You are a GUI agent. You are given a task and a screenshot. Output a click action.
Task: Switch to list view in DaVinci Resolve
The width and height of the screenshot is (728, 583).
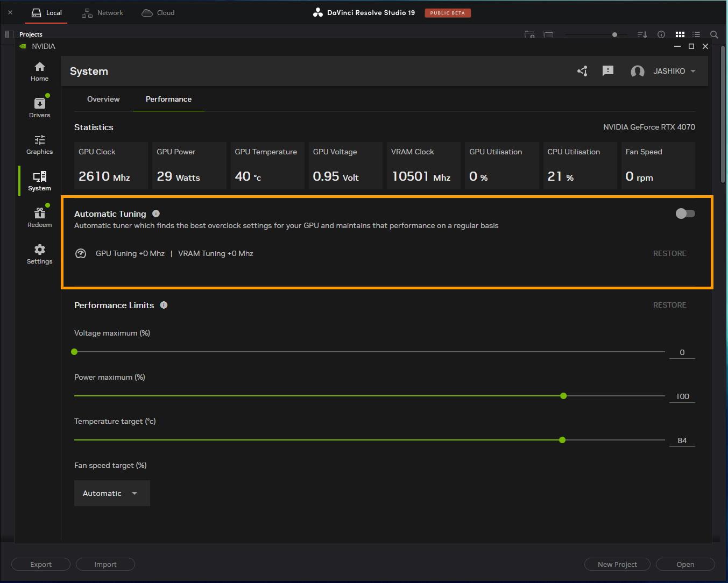tap(696, 34)
